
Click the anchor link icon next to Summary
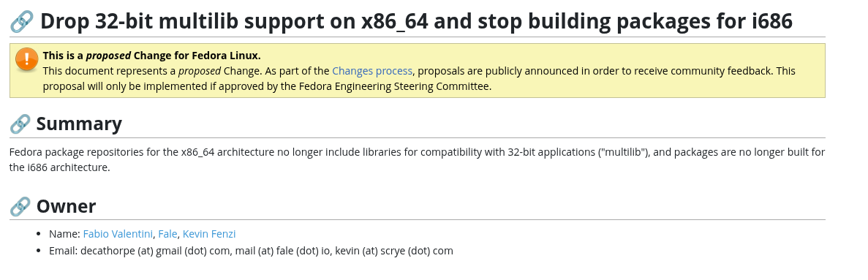pos(20,124)
